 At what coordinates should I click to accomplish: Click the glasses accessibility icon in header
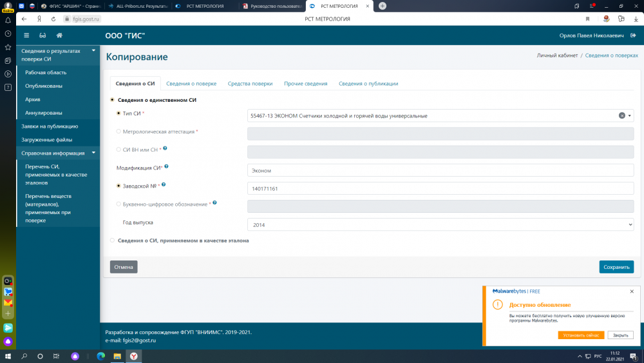point(43,35)
